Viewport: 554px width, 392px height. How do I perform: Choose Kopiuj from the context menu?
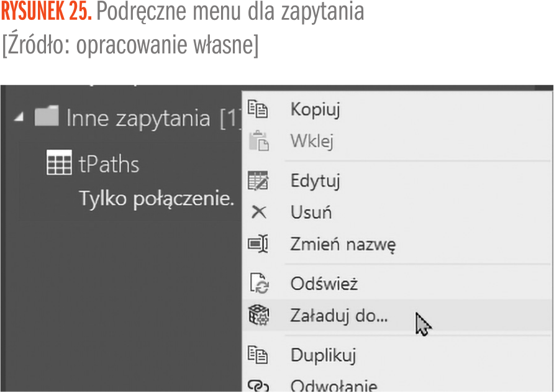[315, 110]
